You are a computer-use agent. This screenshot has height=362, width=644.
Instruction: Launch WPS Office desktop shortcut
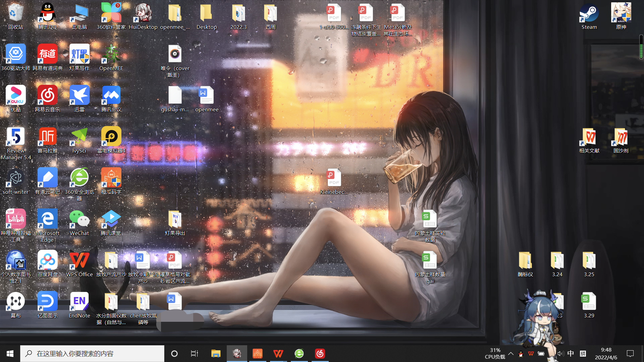[x=79, y=264]
